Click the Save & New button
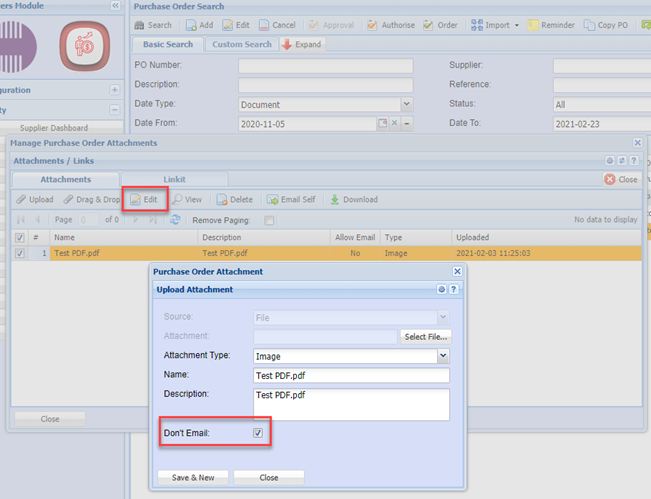The height and width of the screenshot is (499, 651). pos(193,477)
